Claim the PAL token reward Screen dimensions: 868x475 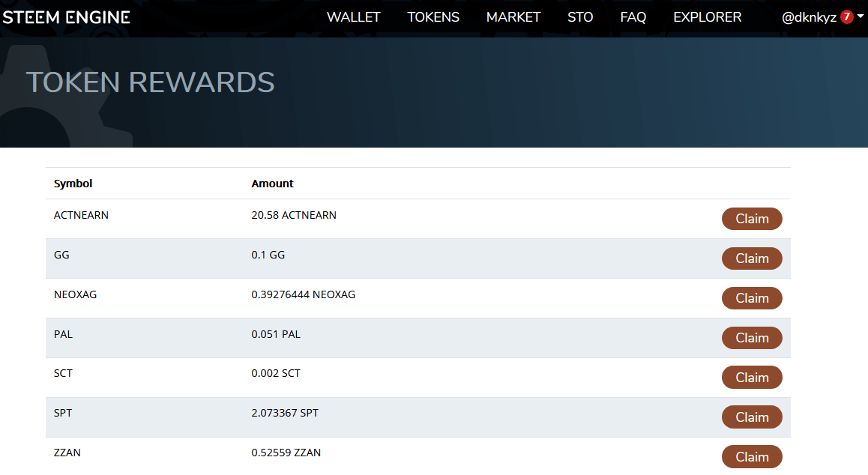(x=752, y=338)
